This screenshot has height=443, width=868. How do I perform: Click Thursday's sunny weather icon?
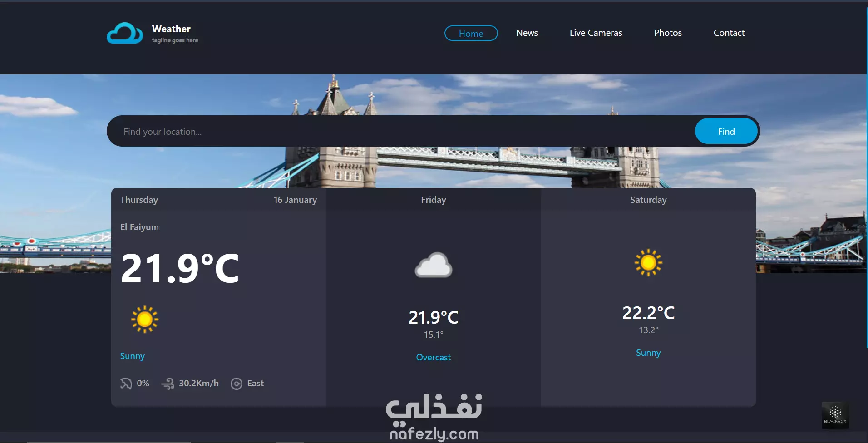145,320
